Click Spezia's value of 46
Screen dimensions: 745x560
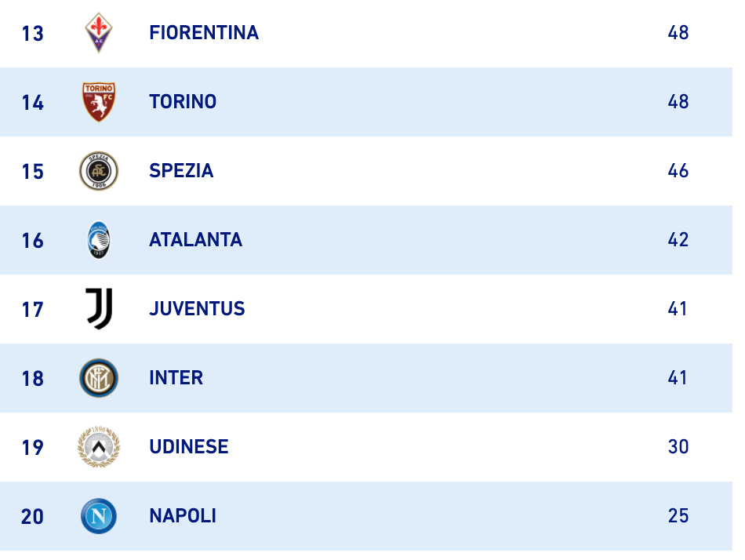pos(678,171)
